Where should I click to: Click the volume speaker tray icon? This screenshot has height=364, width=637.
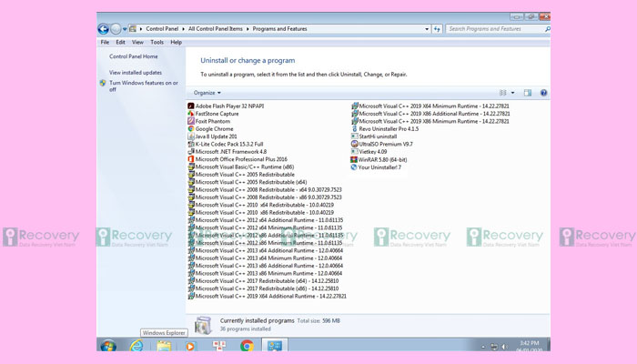pyautogui.click(x=504, y=347)
